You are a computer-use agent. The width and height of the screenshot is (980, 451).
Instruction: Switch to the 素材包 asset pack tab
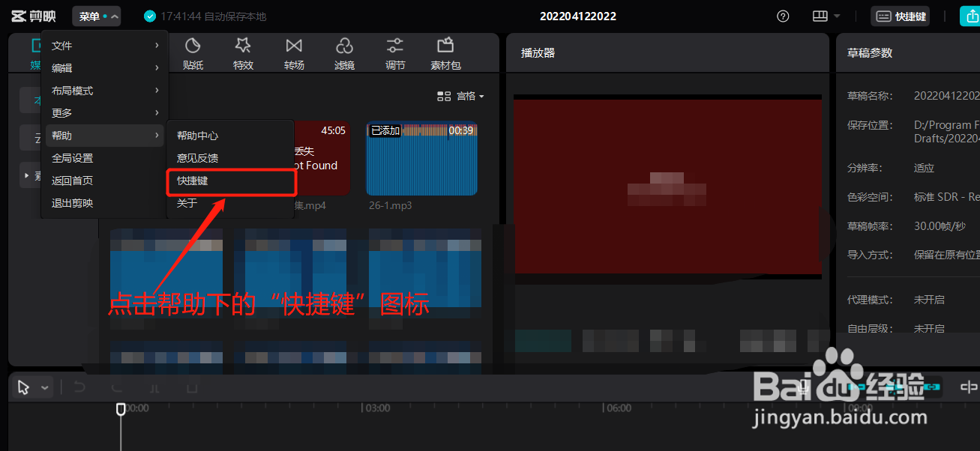click(445, 54)
